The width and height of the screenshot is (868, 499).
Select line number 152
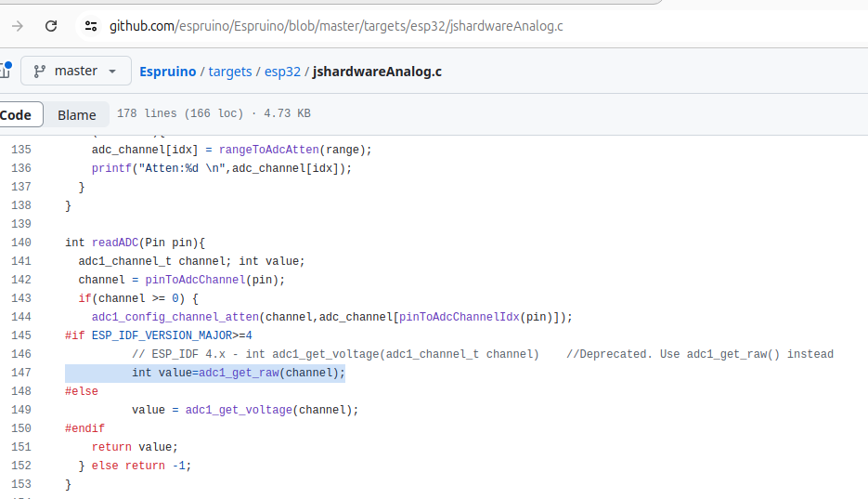tap(21, 466)
